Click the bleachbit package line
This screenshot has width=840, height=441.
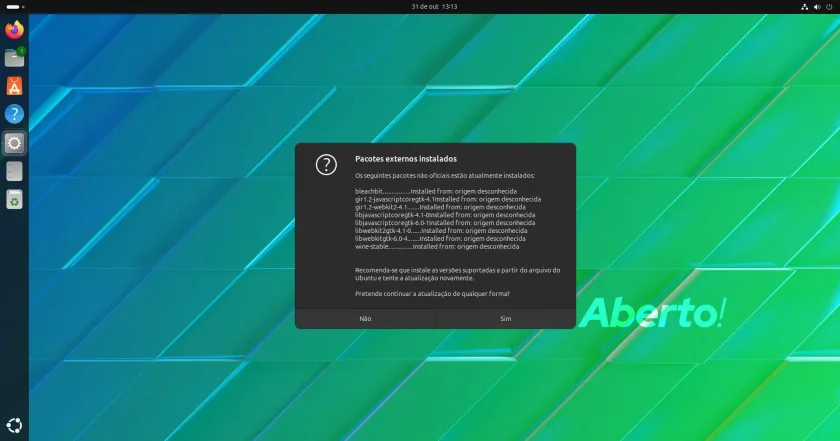pyautogui.click(x=436, y=191)
